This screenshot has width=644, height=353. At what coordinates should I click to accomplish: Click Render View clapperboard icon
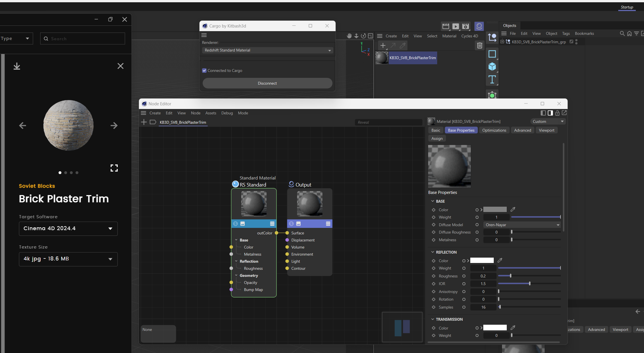coord(446,26)
